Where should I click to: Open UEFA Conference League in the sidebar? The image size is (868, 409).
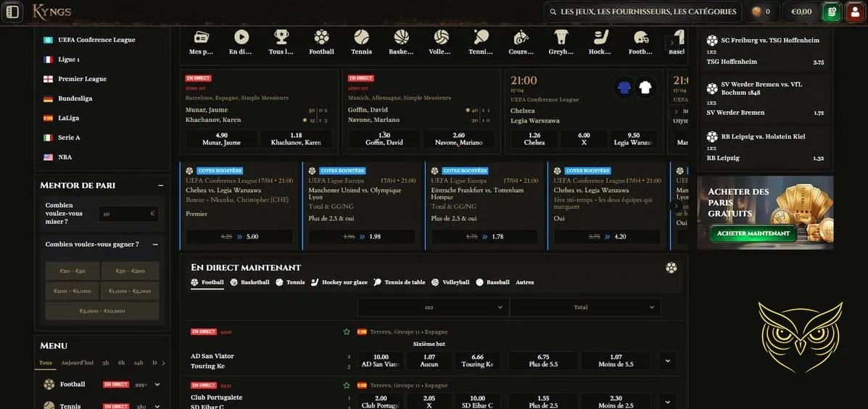point(96,40)
